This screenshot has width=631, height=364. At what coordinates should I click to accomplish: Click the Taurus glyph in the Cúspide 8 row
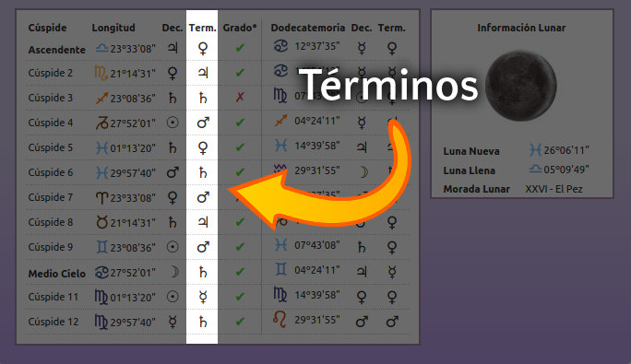point(102,222)
